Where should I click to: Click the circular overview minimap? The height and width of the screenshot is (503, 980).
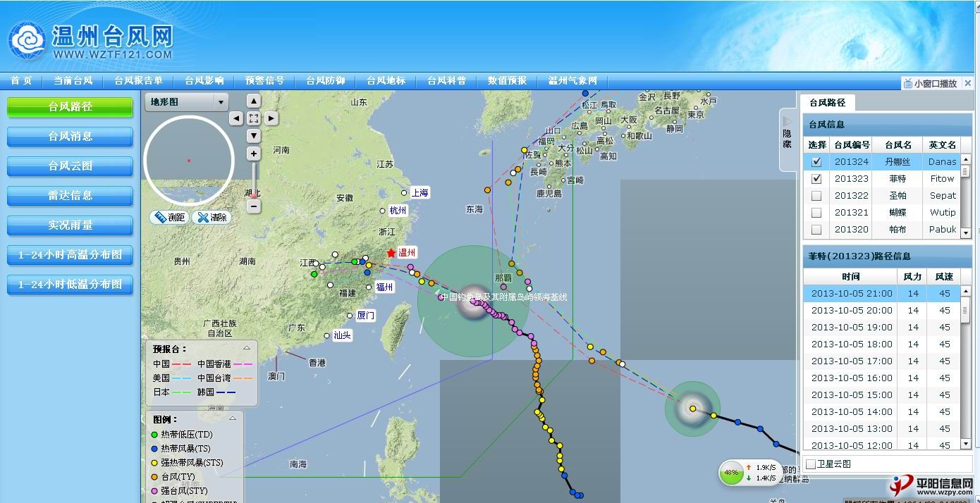tap(189, 161)
